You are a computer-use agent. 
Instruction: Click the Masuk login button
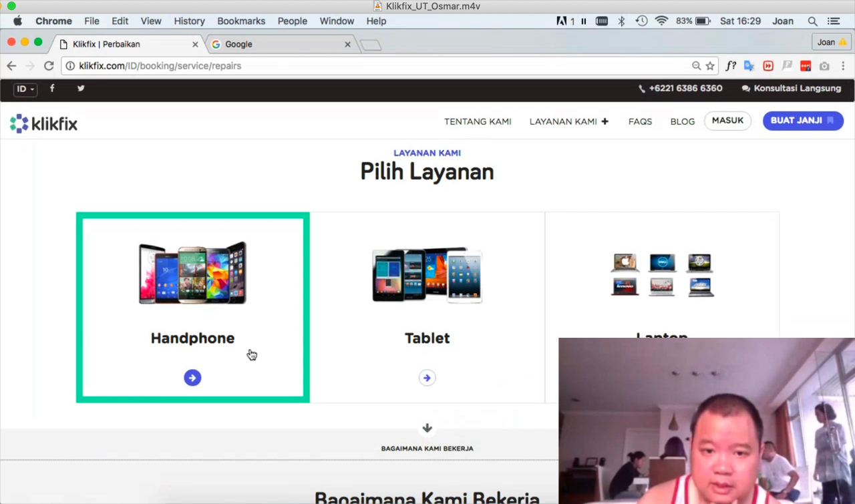tap(727, 121)
